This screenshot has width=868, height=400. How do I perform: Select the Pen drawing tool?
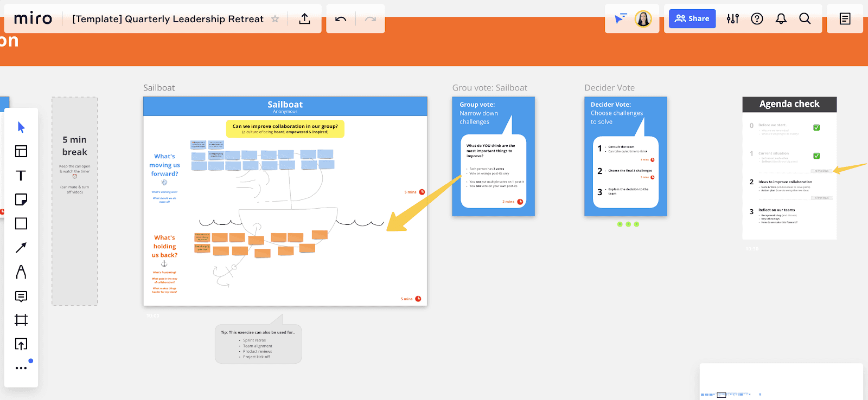pos(21,272)
